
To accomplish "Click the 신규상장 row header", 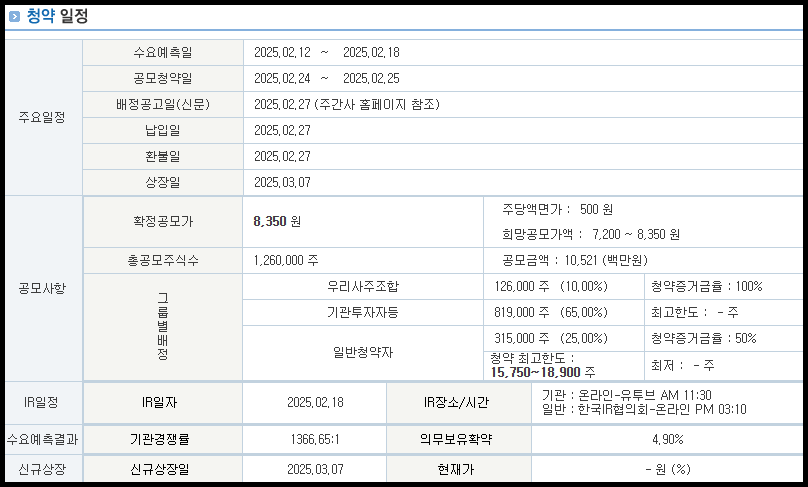I will [x=42, y=469].
